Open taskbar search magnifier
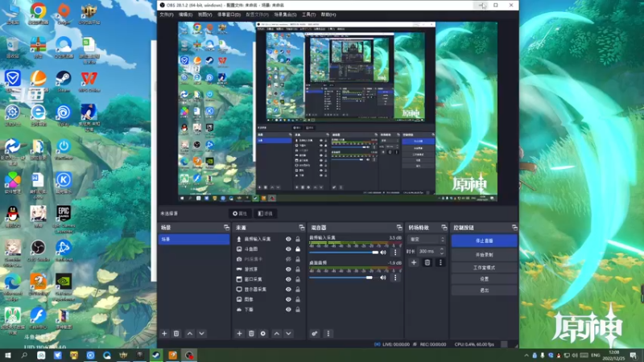Image resolution: width=644 pixels, height=362 pixels. pyautogui.click(x=24, y=355)
